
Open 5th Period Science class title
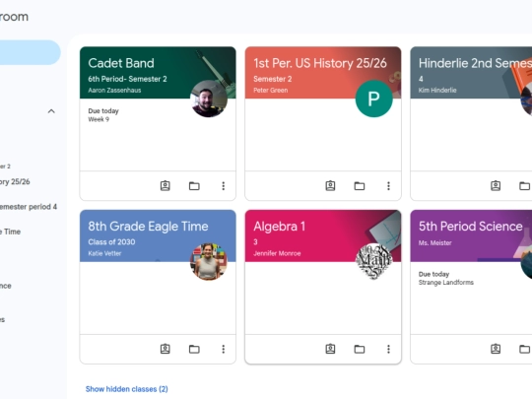tap(471, 227)
